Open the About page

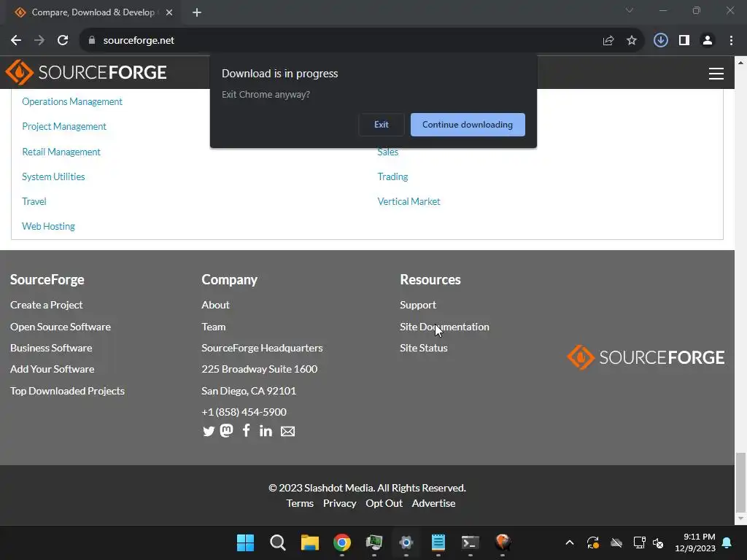coord(215,305)
